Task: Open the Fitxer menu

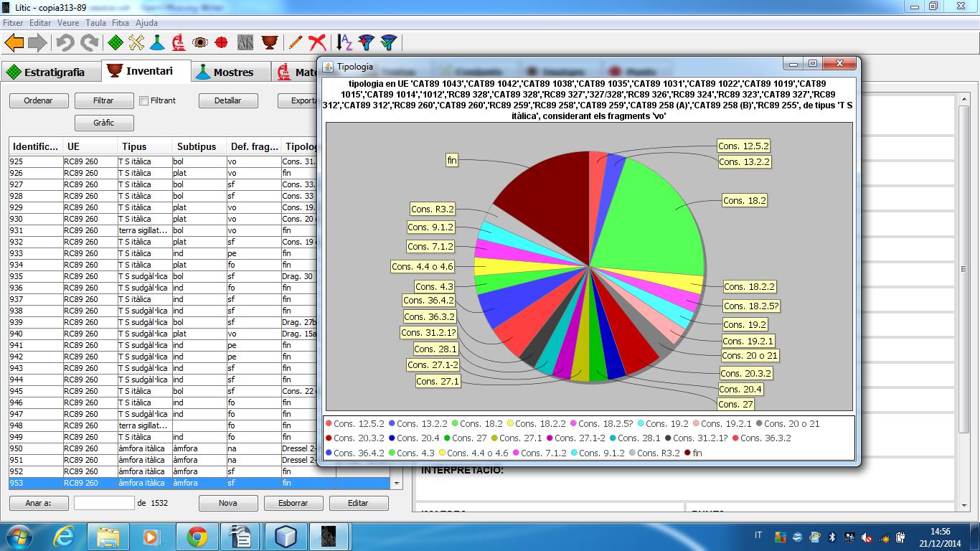Action: pyautogui.click(x=13, y=23)
